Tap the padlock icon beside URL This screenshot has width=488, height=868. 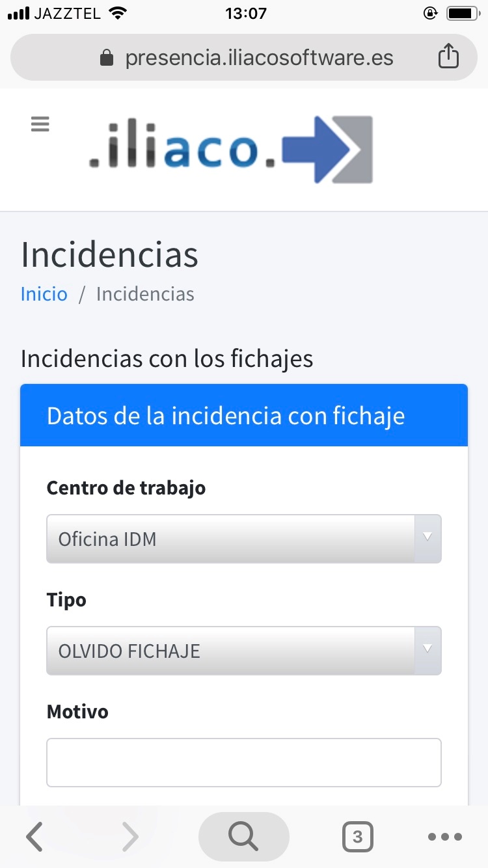(x=107, y=59)
